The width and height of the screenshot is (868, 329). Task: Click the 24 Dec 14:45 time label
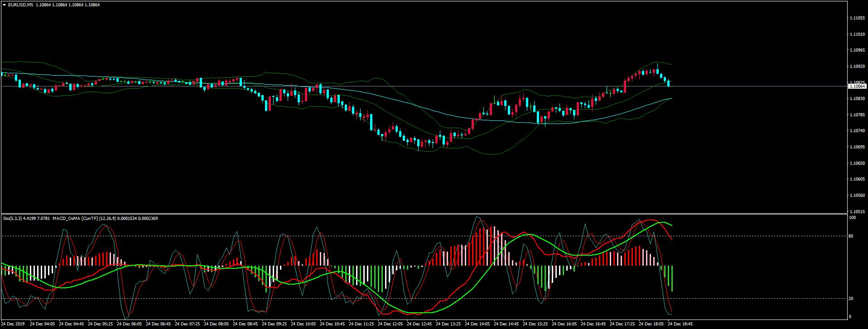point(506,324)
